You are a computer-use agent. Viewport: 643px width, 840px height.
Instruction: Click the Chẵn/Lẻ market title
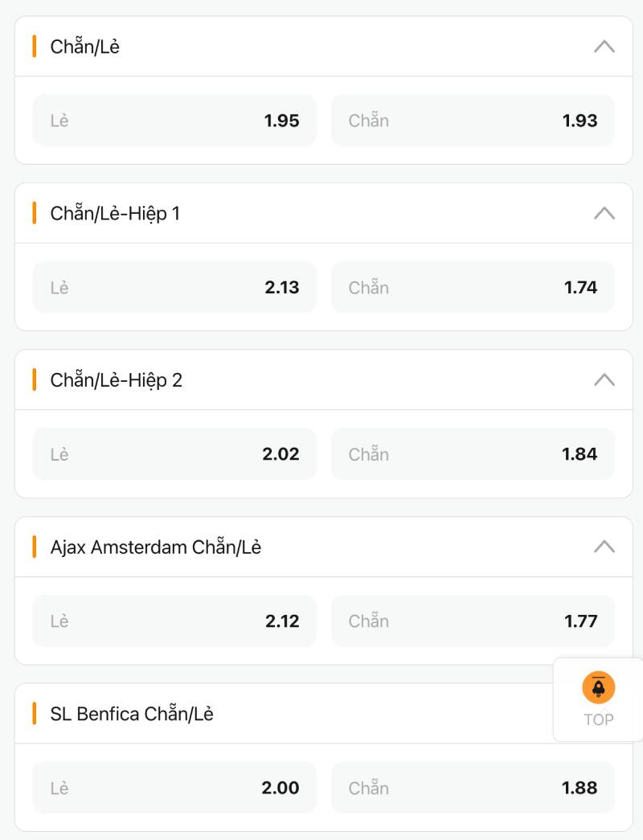[85, 47]
